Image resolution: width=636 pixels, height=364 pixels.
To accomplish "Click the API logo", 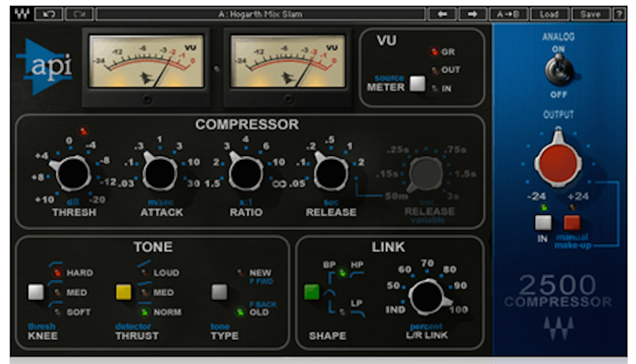I will (45, 67).
